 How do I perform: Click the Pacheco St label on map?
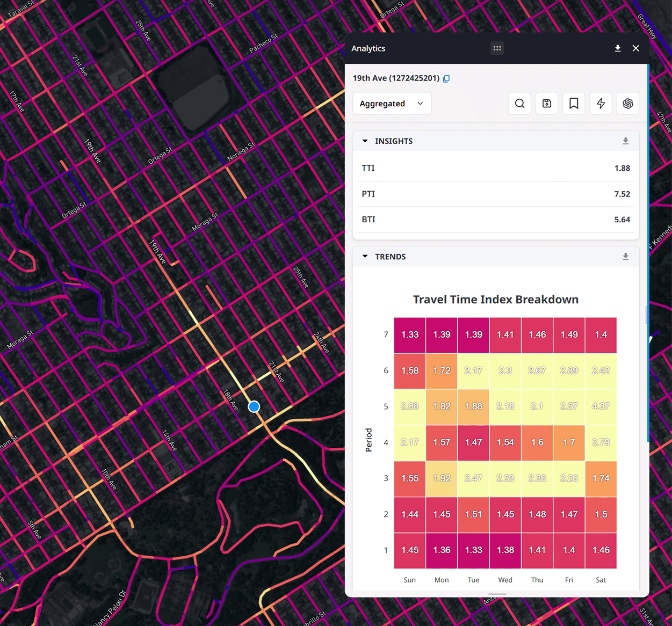pyautogui.click(x=264, y=43)
